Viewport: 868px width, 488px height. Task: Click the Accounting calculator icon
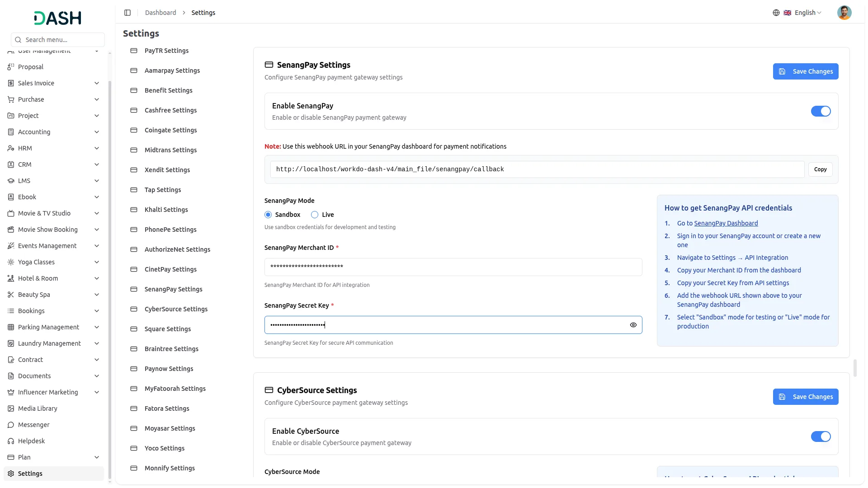11,132
